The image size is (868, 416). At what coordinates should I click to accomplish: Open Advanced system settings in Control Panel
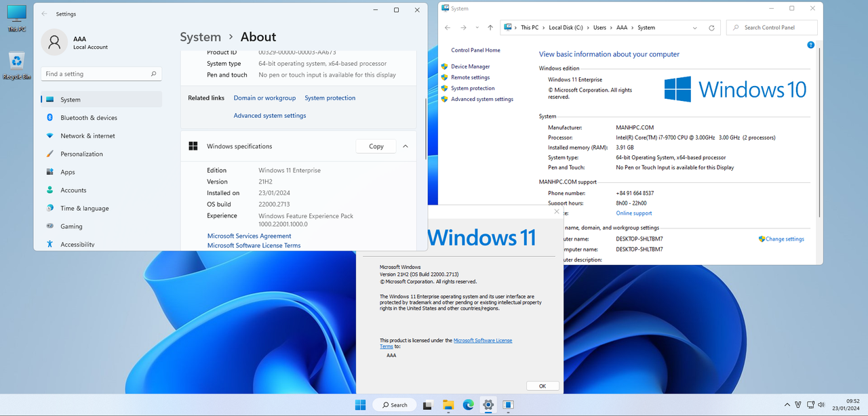tap(482, 99)
